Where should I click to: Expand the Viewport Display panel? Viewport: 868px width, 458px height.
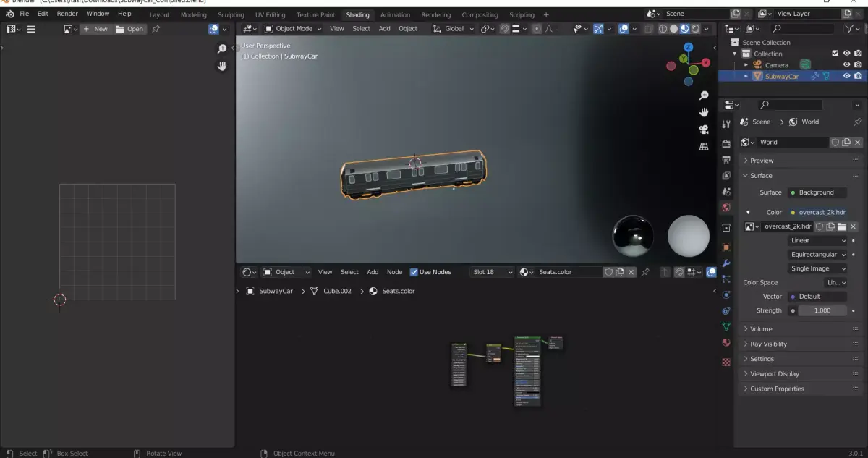799,374
